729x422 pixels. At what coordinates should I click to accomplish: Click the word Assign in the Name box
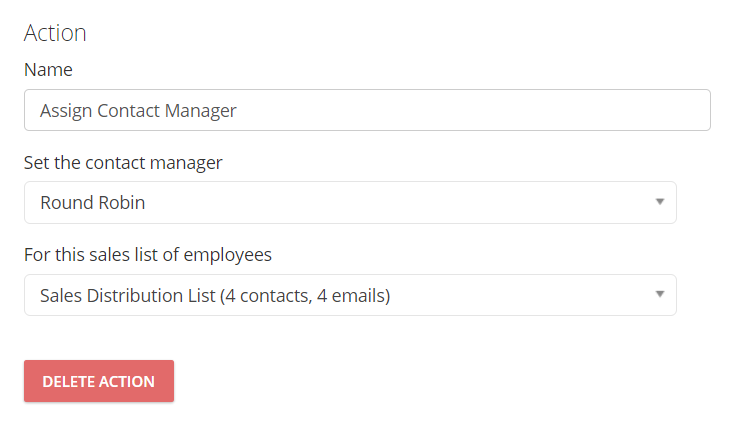66,112
